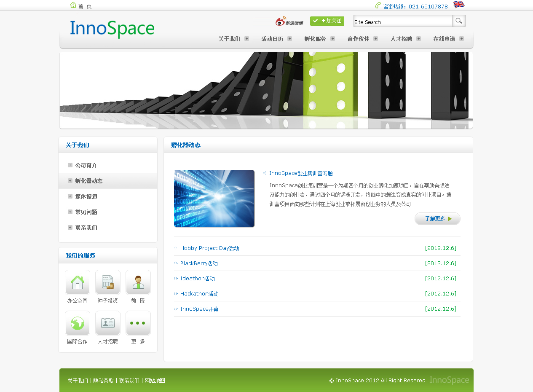Click the home icon in top bar
This screenshot has width=533, height=392.
click(x=73, y=5)
